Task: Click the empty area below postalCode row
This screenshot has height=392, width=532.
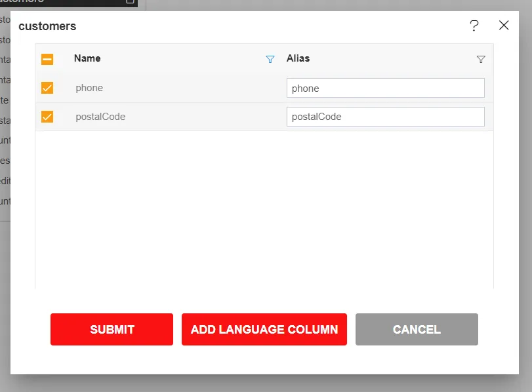Action: [x=264, y=210]
